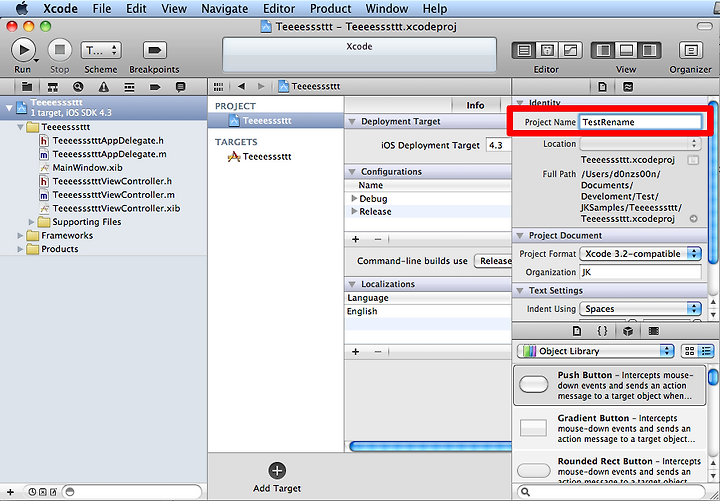Collapse the Deployment Target section

tap(352, 122)
